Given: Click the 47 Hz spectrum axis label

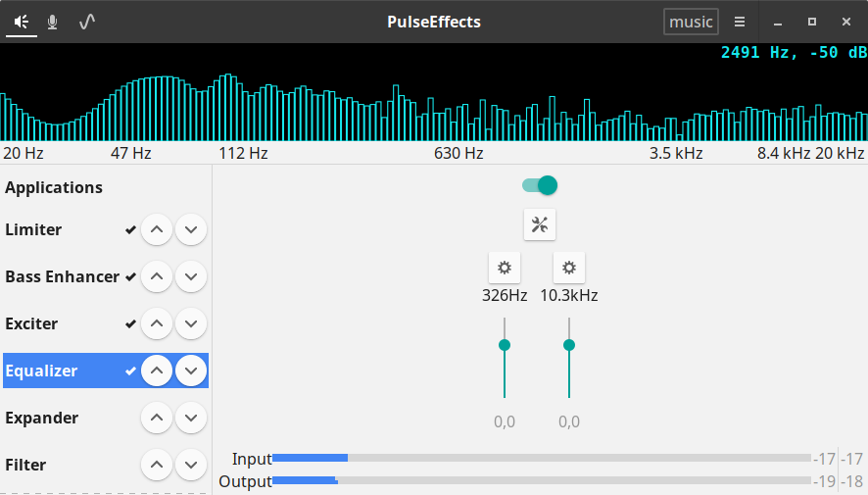Looking at the screenshot, I should pyautogui.click(x=130, y=153).
